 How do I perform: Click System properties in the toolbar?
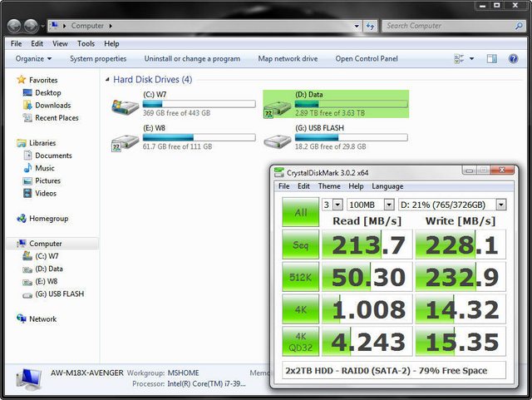[98, 59]
